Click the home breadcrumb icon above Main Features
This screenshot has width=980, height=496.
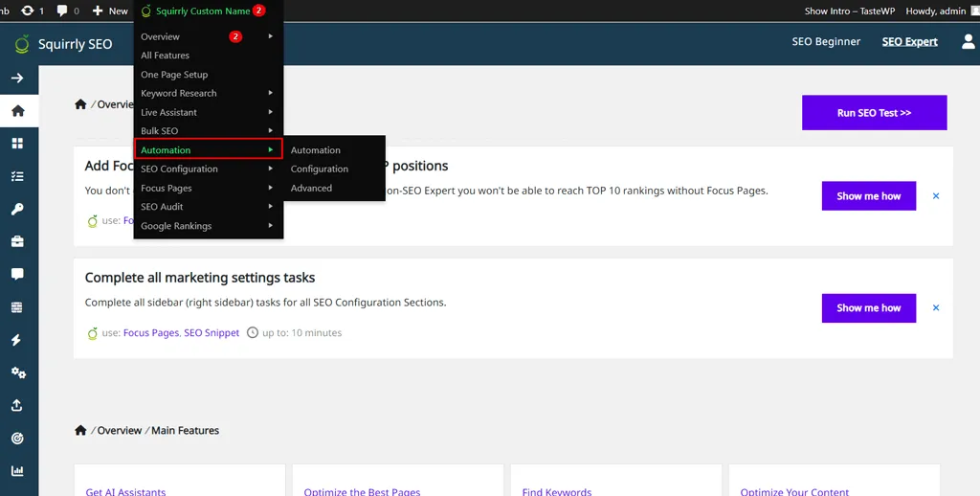click(80, 430)
